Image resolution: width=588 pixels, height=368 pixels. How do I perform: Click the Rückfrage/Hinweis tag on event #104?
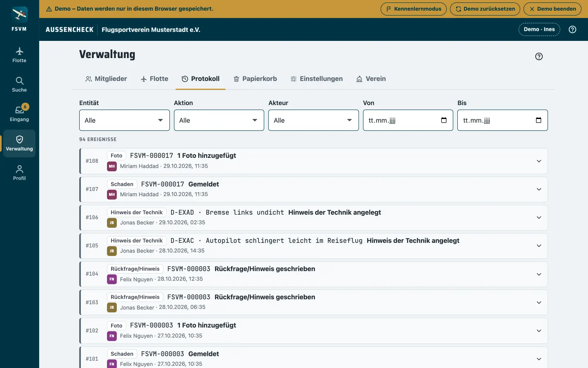(x=135, y=269)
